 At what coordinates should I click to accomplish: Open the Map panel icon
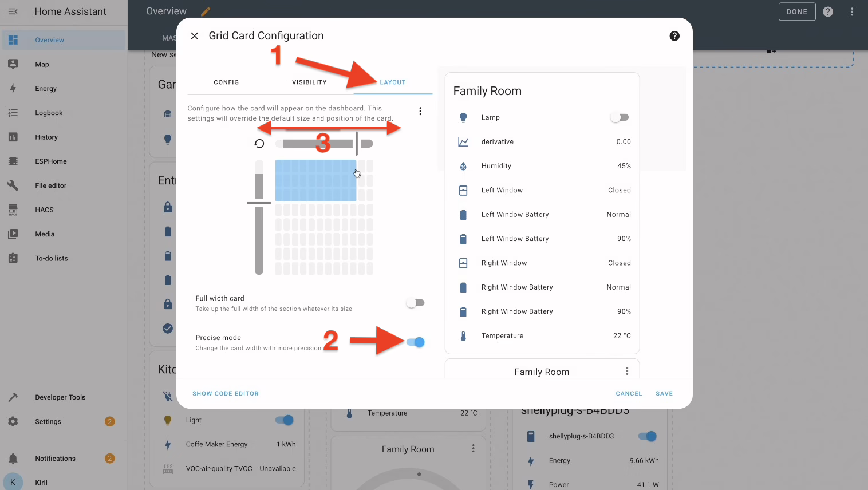click(x=13, y=64)
